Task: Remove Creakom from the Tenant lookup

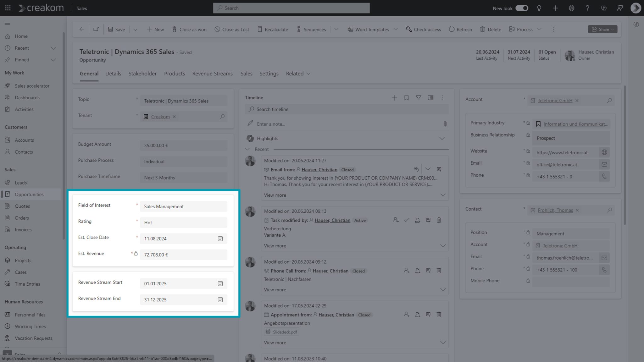Action: tap(174, 117)
